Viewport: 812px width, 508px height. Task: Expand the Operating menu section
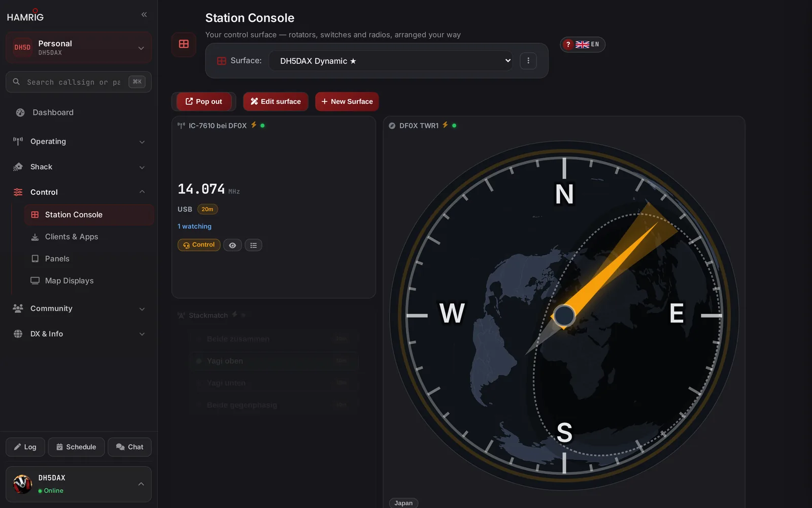point(79,141)
